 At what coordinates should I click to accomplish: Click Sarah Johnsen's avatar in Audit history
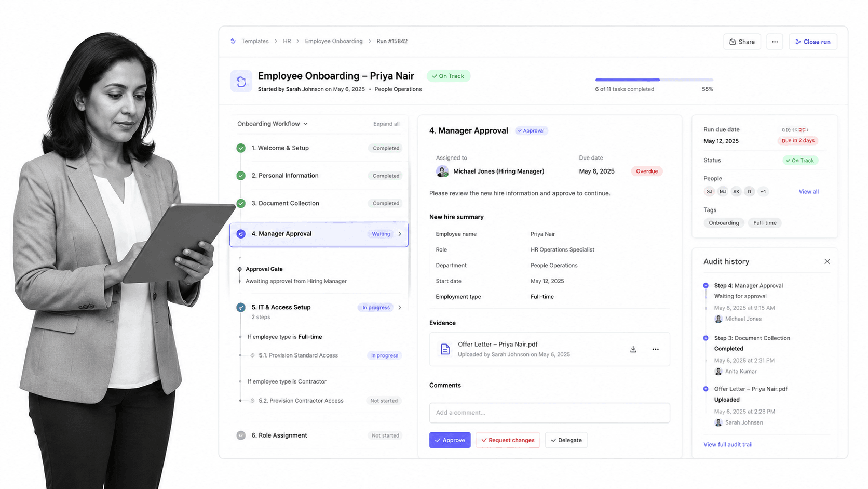coord(718,422)
